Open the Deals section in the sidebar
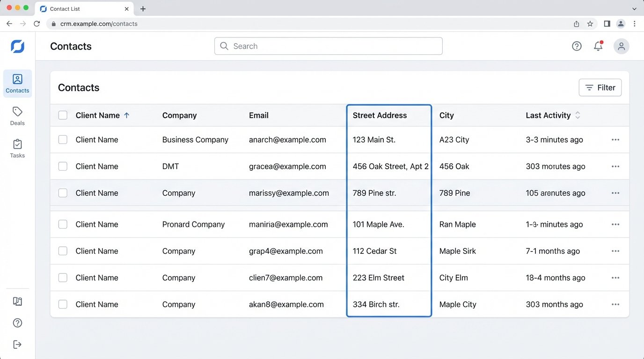The width and height of the screenshot is (644, 359). (17, 116)
